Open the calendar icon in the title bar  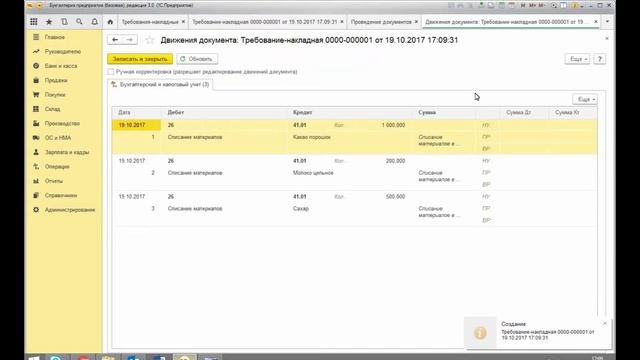pyautogui.click(x=511, y=6)
